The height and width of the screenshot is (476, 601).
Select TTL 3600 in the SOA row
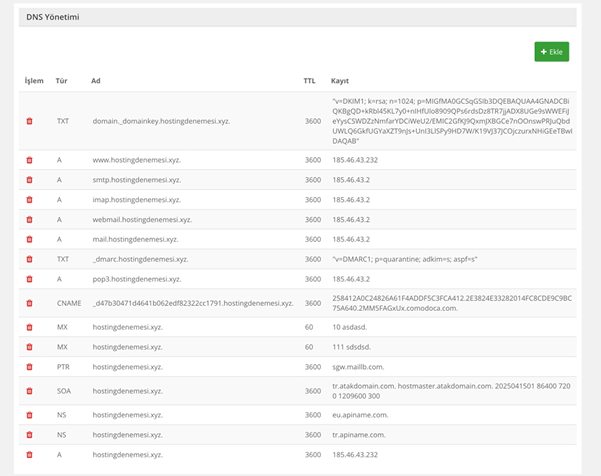[x=313, y=391]
